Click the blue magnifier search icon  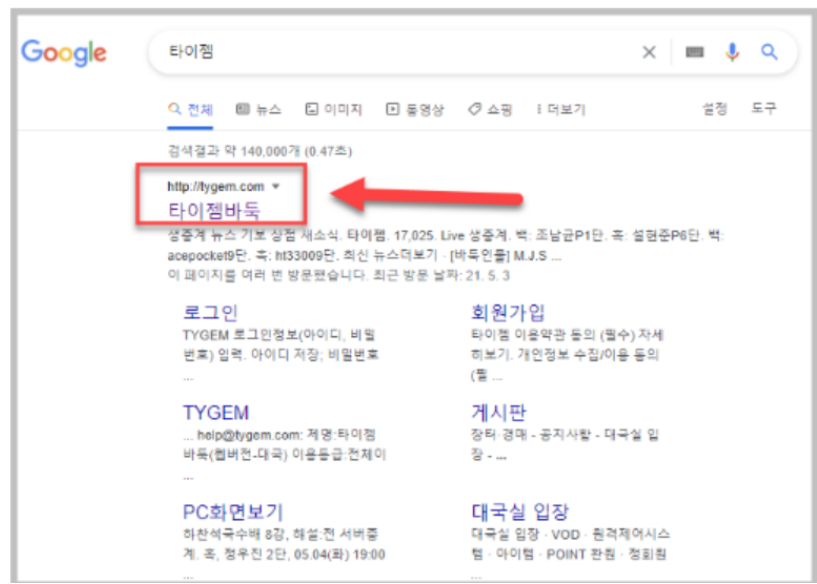(769, 52)
